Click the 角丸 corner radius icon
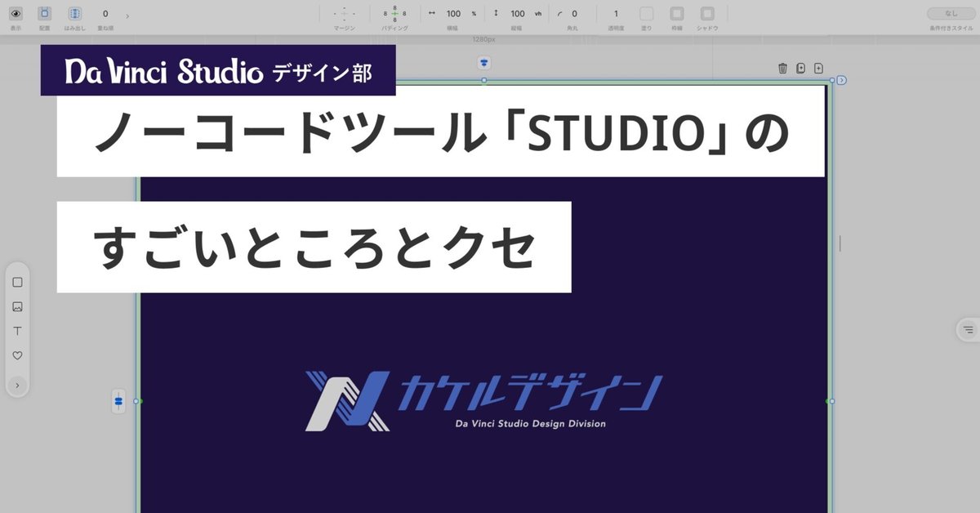The image size is (980, 513). (559, 14)
